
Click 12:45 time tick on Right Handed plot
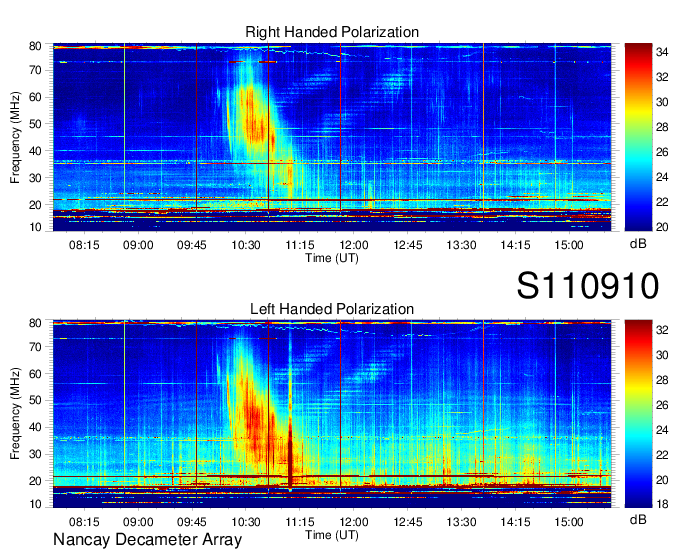pos(408,245)
